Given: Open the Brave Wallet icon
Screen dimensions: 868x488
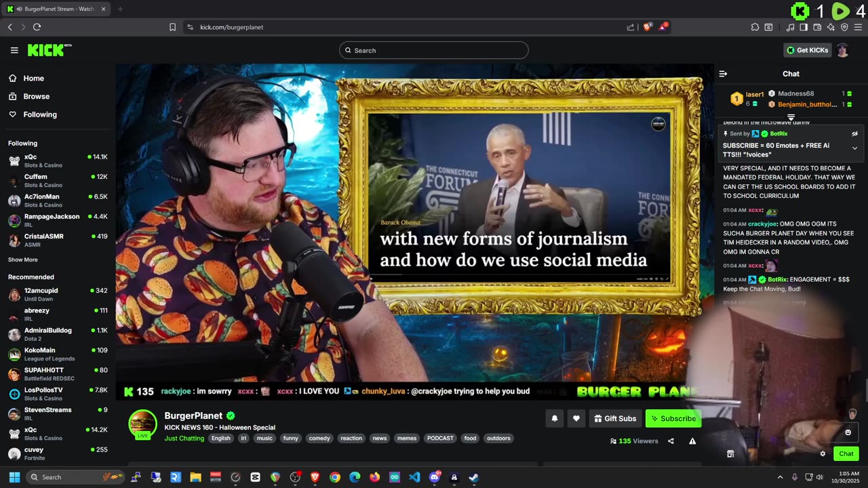Looking at the screenshot, I should click(x=817, y=27).
